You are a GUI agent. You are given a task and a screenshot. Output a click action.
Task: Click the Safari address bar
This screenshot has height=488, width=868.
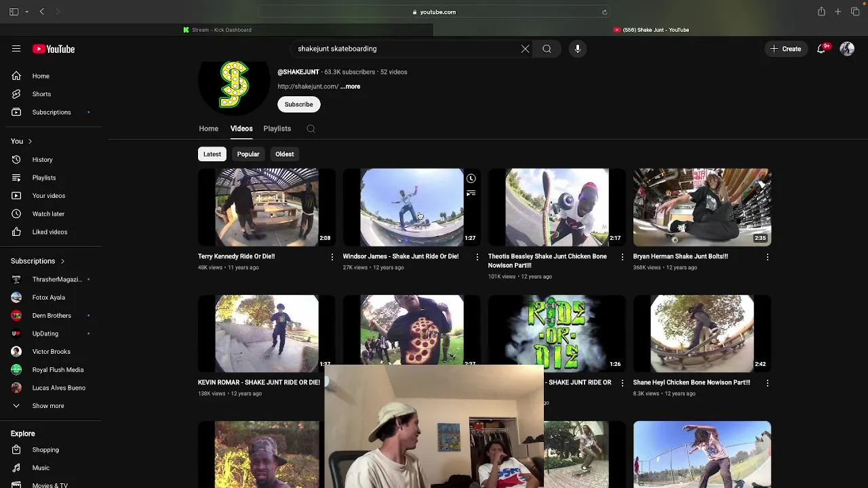[x=434, y=12]
